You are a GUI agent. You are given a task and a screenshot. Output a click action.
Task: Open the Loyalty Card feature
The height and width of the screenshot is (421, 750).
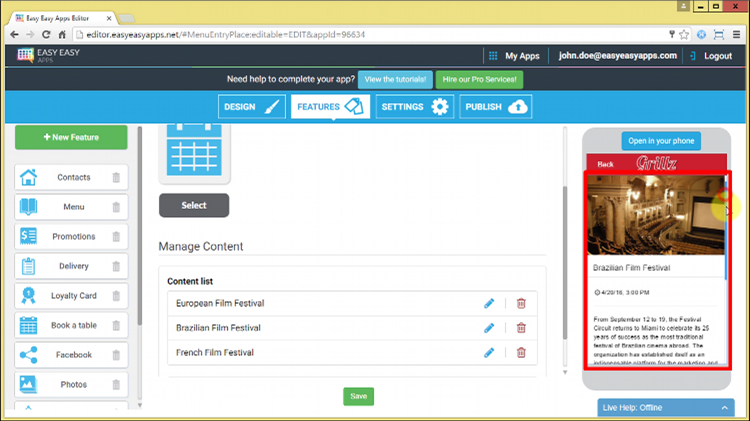(x=71, y=296)
